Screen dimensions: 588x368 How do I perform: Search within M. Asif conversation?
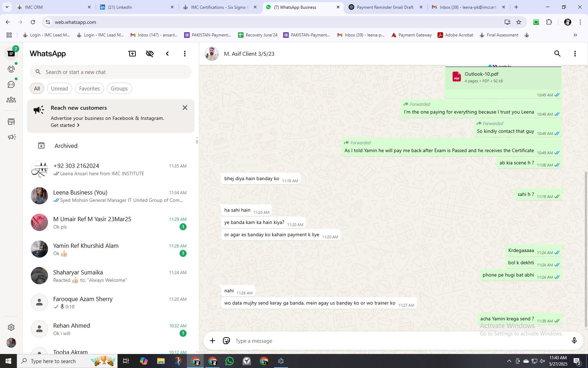coord(557,54)
